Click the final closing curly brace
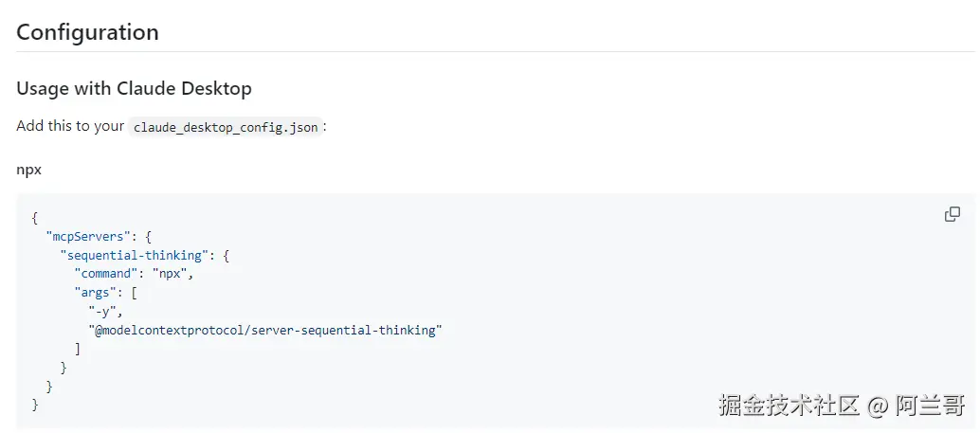980x433 pixels. [x=35, y=405]
